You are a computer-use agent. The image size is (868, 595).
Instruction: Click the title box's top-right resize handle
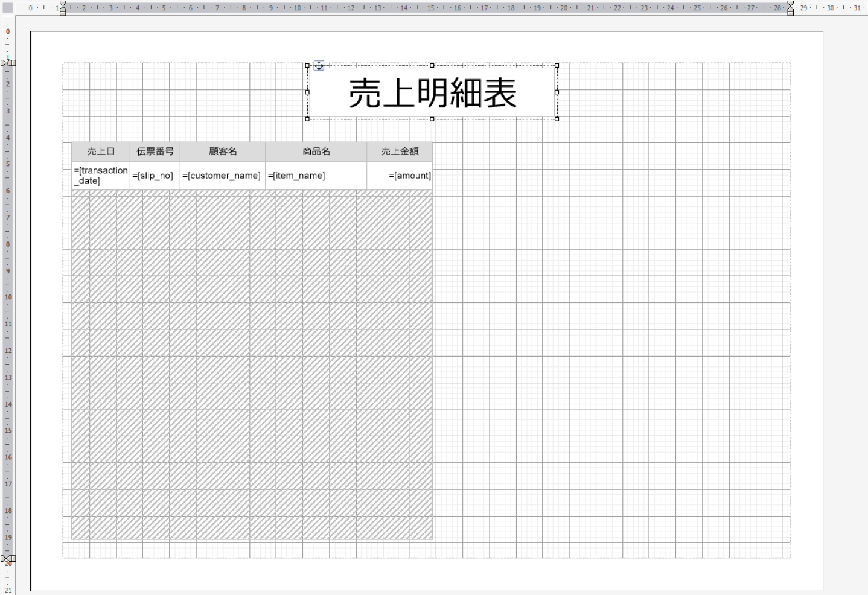pyautogui.click(x=557, y=65)
